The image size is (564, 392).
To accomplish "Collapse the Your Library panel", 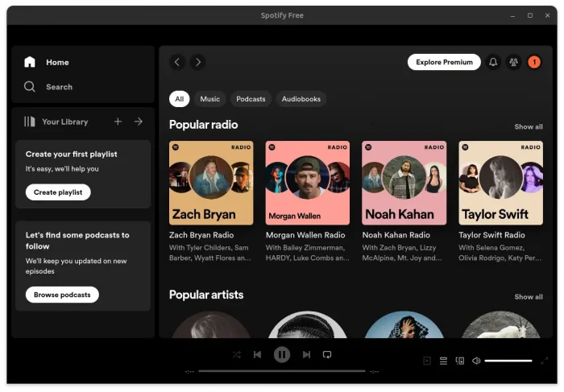I will point(30,122).
